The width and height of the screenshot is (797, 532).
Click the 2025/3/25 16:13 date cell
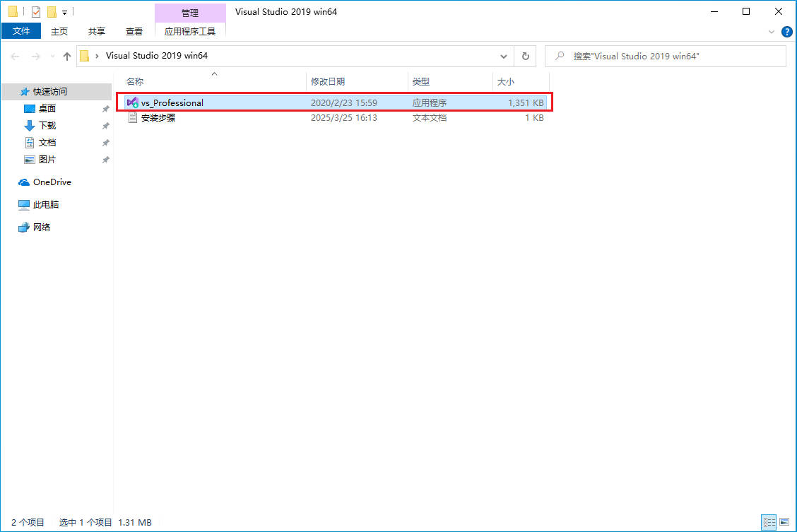(343, 118)
